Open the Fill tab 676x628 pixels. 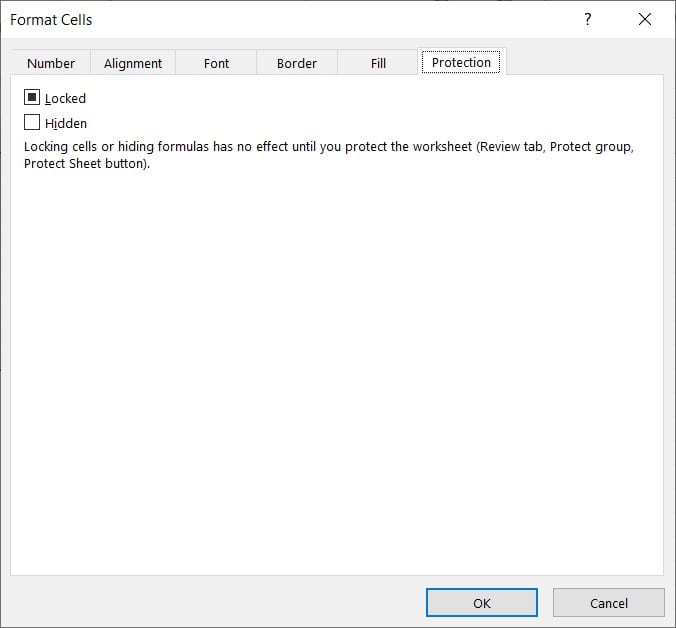click(378, 63)
